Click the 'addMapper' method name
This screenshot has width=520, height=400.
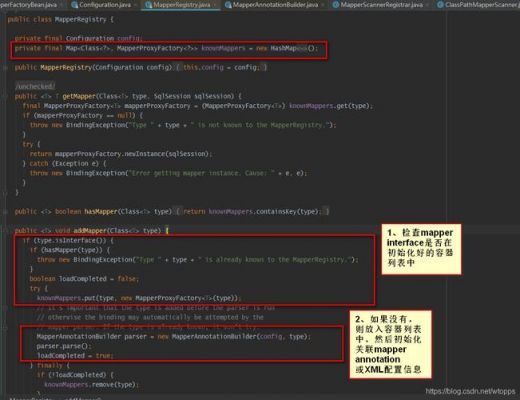tap(90, 231)
